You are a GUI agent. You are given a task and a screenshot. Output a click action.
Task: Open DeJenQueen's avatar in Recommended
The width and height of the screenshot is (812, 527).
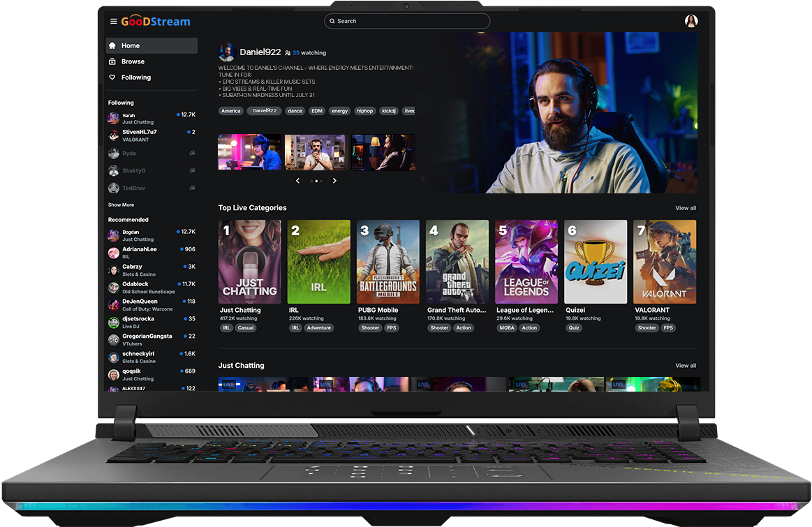(x=113, y=305)
